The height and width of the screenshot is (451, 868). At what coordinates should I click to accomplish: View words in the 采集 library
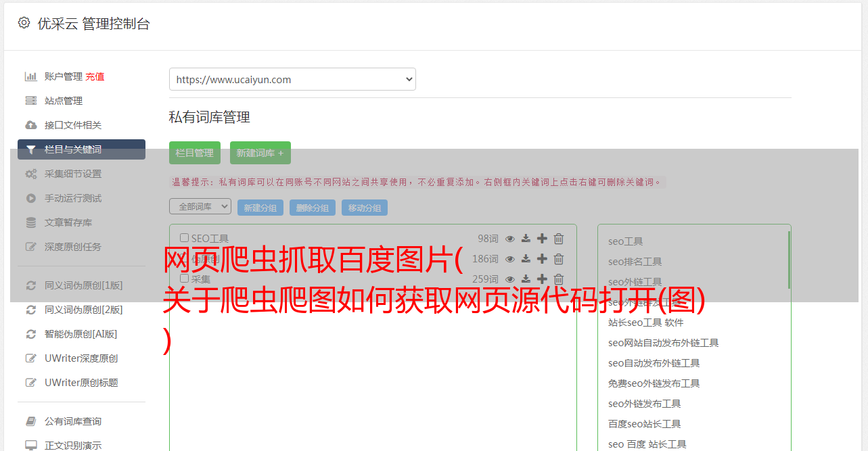point(510,279)
